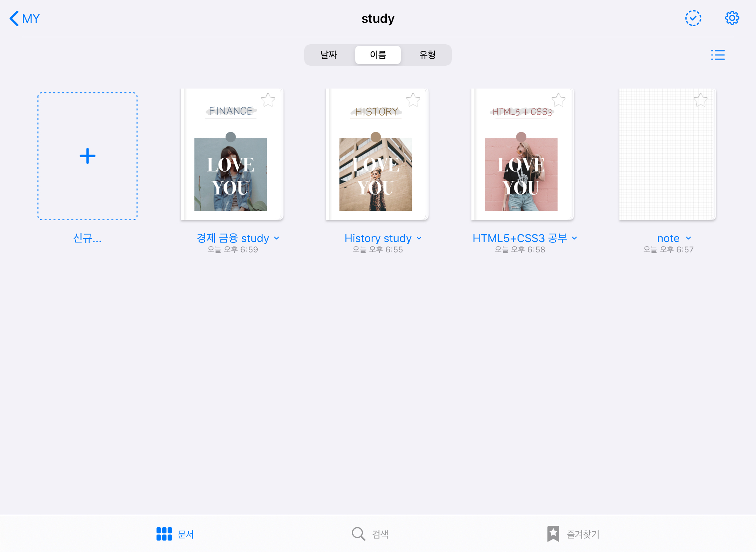Open the bookmark favorites icon
The width and height of the screenshot is (756, 552).
pyautogui.click(x=553, y=534)
